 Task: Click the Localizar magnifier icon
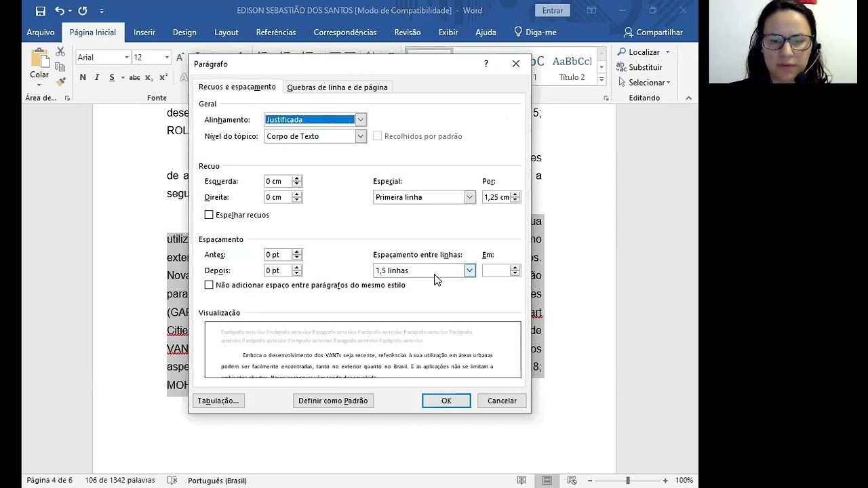pos(622,52)
